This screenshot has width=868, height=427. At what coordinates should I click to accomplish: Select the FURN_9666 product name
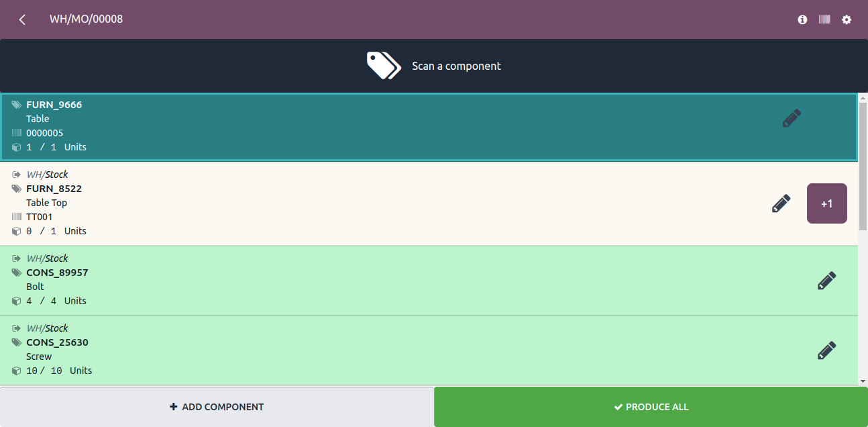pos(54,105)
